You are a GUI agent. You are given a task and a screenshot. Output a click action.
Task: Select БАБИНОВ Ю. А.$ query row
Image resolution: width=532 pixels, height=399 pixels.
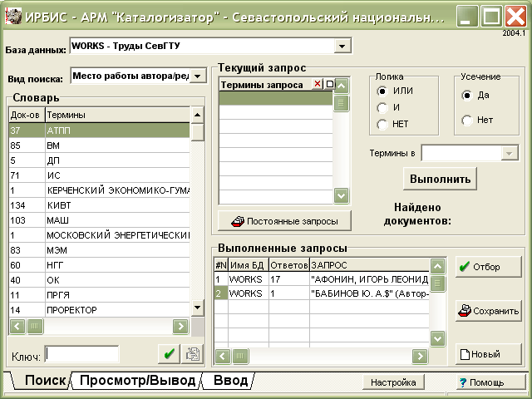[322, 293]
